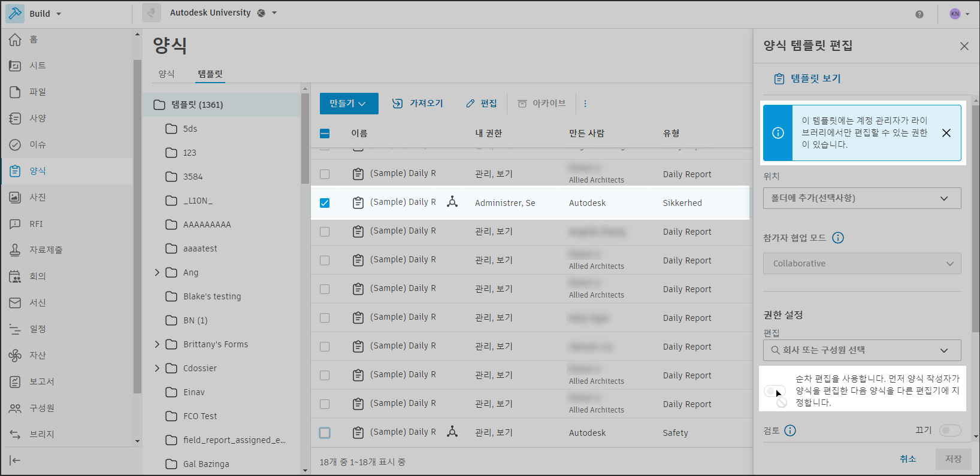This screenshot has height=476, width=980.
Task: Sort by the 유형 column header
Action: pos(672,134)
